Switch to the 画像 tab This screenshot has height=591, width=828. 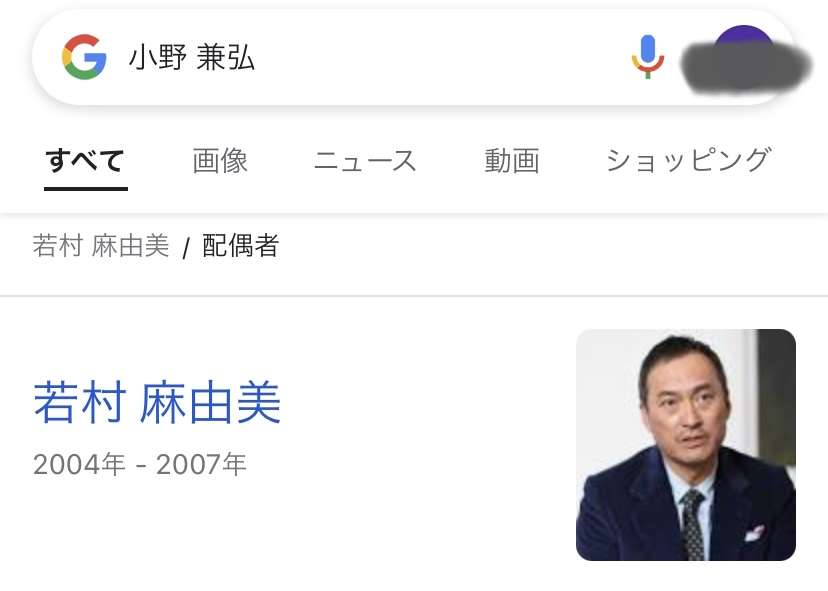tap(220, 161)
